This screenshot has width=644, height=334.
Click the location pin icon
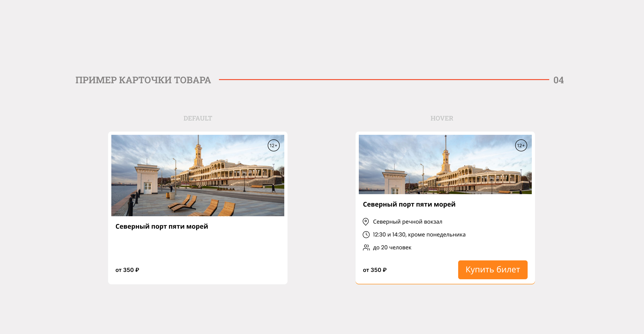(366, 222)
